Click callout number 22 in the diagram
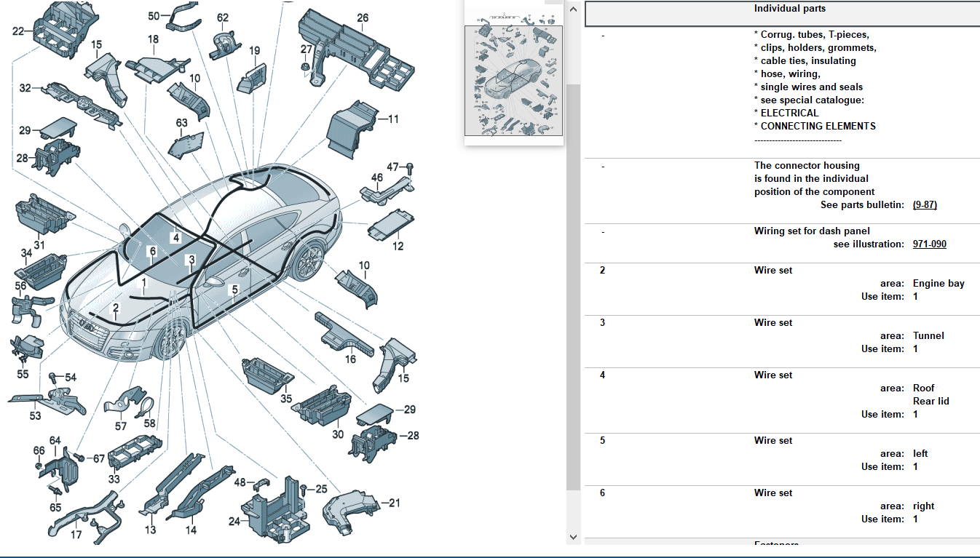Viewport: 980px width, 558px height. coord(18,31)
